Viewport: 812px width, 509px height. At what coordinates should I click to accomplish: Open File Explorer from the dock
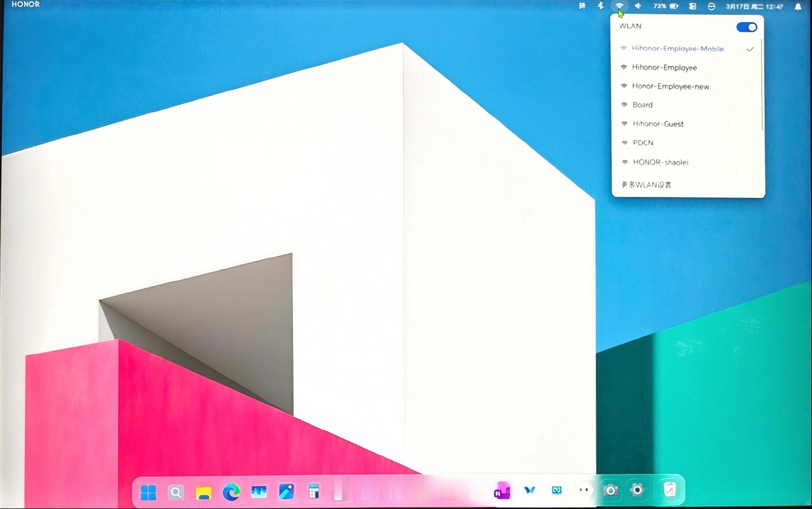click(x=204, y=492)
